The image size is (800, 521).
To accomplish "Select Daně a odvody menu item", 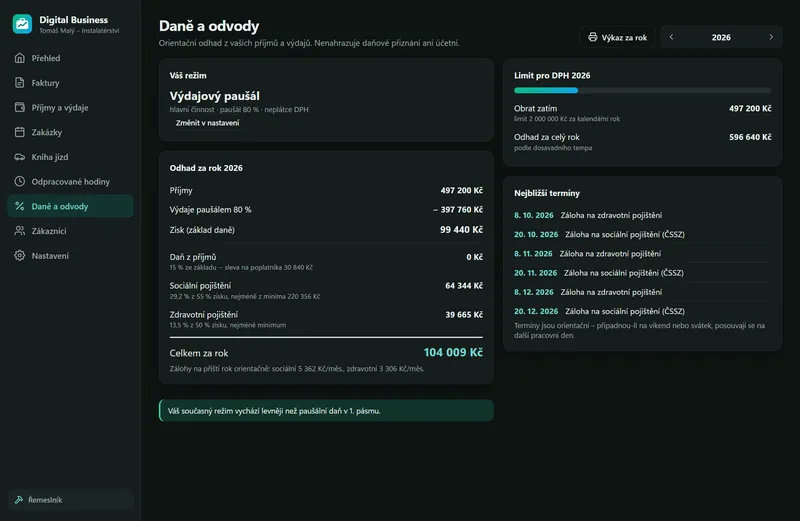I will tap(70, 206).
